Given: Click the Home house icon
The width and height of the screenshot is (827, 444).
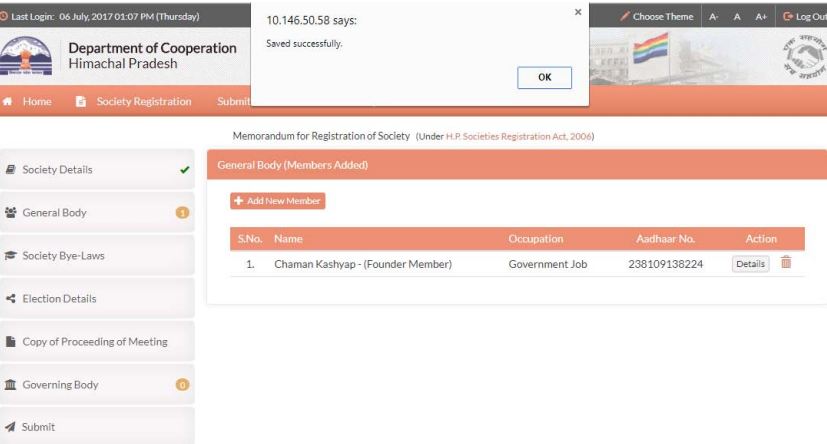Looking at the screenshot, I should pyautogui.click(x=7, y=101).
